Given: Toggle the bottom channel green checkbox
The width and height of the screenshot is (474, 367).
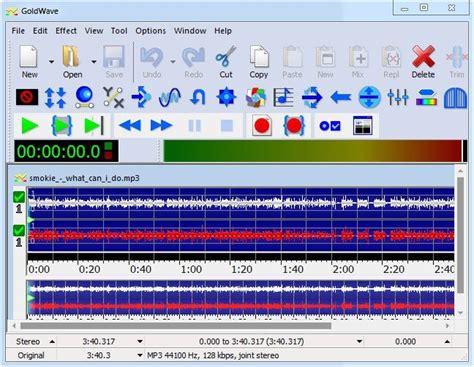Looking at the screenshot, I should [19, 230].
